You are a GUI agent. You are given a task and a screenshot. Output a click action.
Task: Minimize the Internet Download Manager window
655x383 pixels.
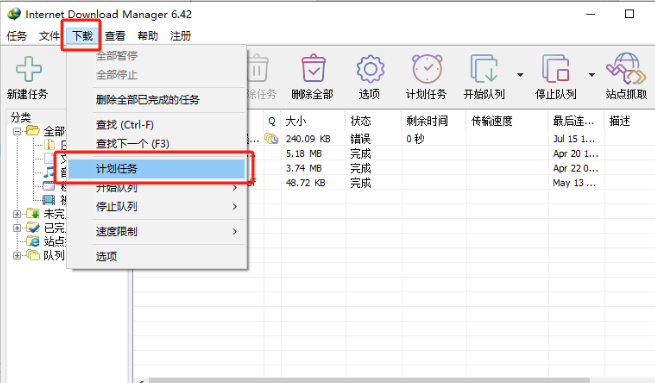click(590, 14)
